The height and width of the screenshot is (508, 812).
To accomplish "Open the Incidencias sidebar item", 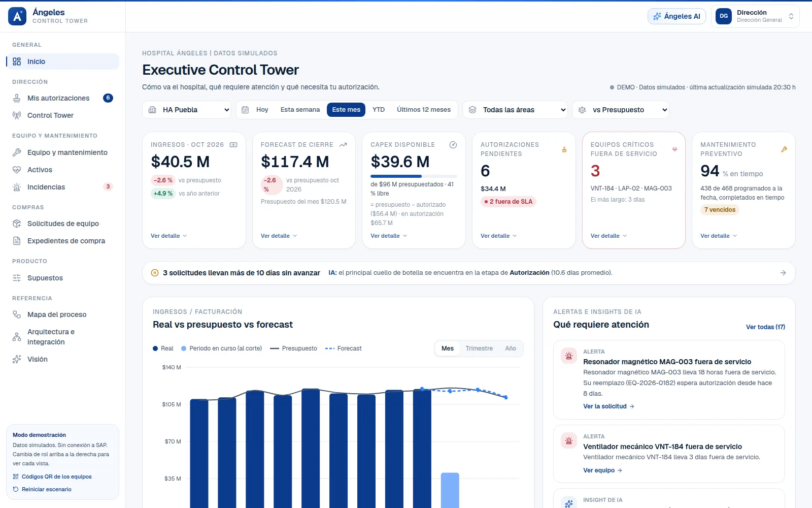I will click(x=63, y=187).
